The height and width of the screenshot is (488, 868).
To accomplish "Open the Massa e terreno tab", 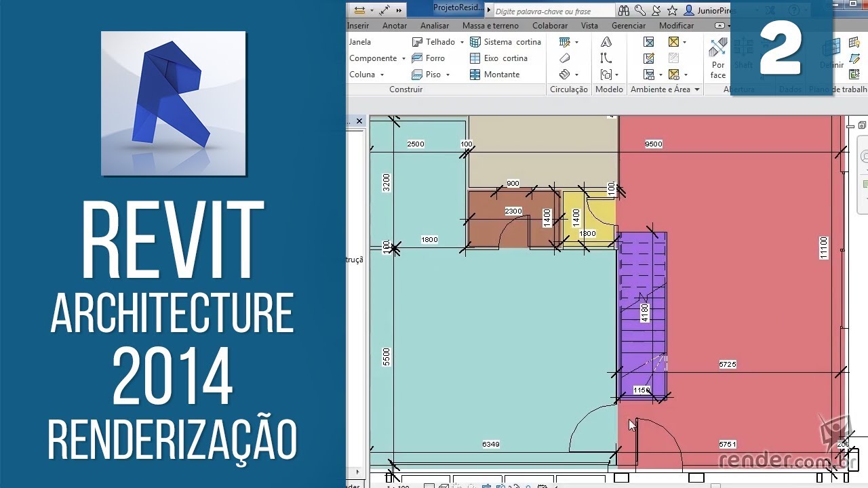I will pyautogui.click(x=490, y=26).
